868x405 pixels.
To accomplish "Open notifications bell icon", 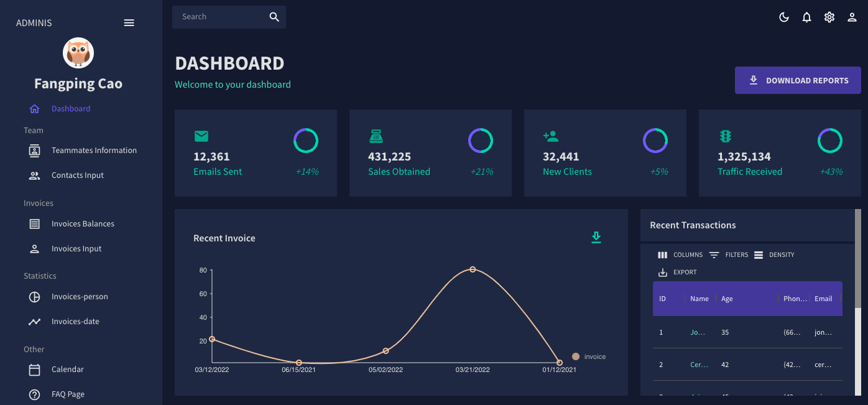I will click(x=806, y=17).
